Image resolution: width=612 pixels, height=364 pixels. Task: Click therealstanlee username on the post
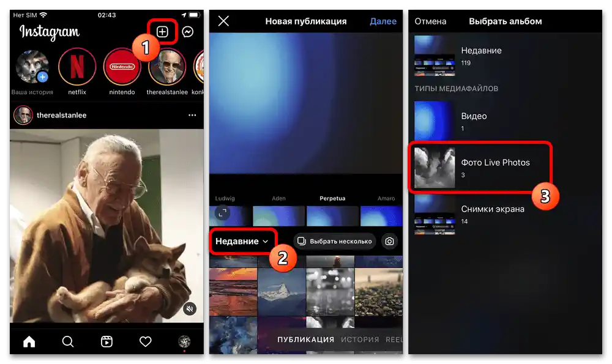(x=61, y=115)
